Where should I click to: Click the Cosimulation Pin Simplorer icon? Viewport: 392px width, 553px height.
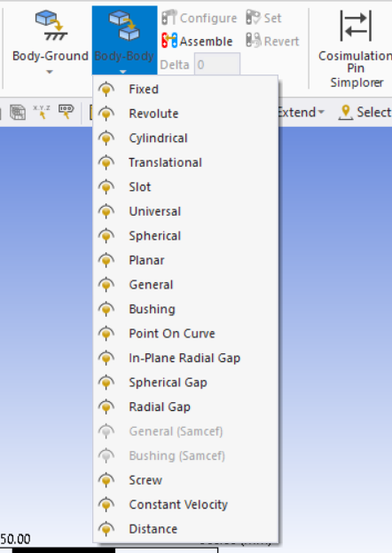(x=356, y=26)
